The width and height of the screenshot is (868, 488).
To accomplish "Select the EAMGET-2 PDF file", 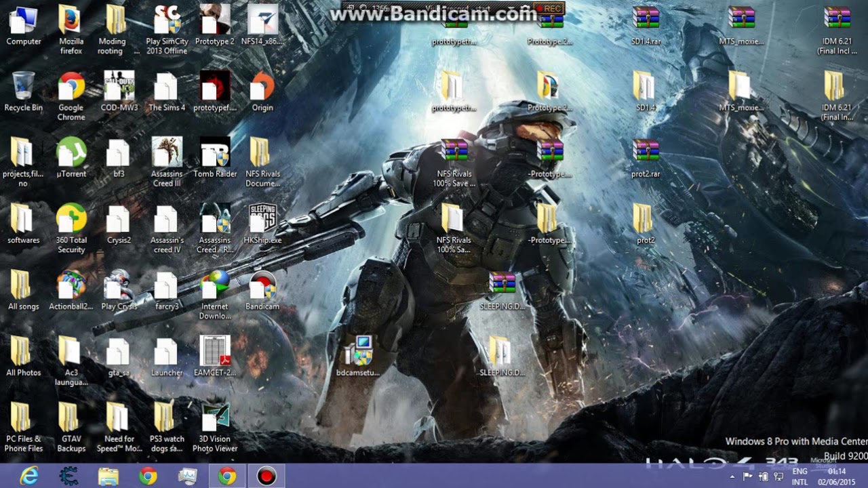I will coord(215,357).
